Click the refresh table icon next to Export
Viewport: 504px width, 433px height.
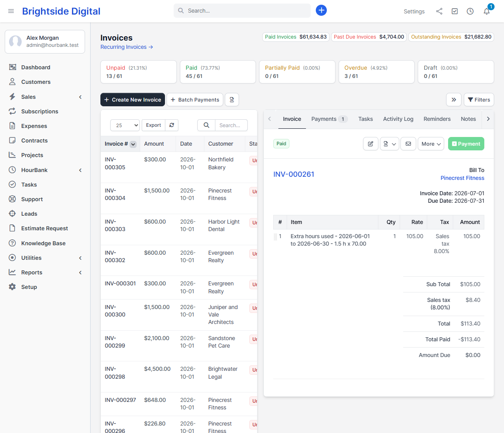coord(172,125)
